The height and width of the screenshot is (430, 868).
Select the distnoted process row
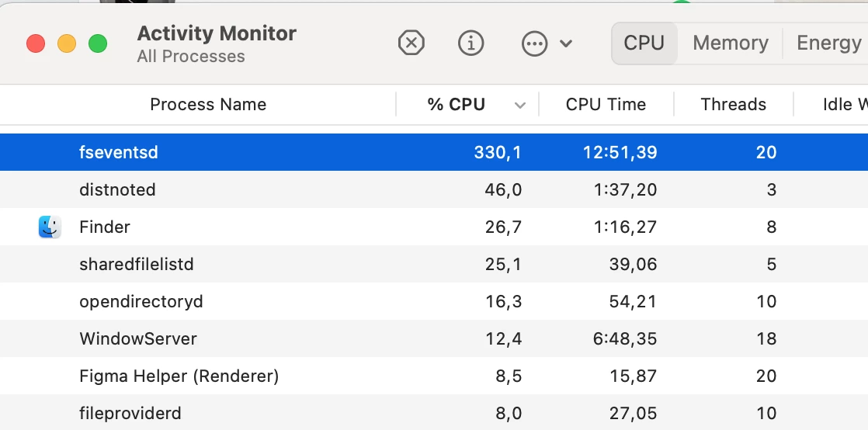pos(434,190)
